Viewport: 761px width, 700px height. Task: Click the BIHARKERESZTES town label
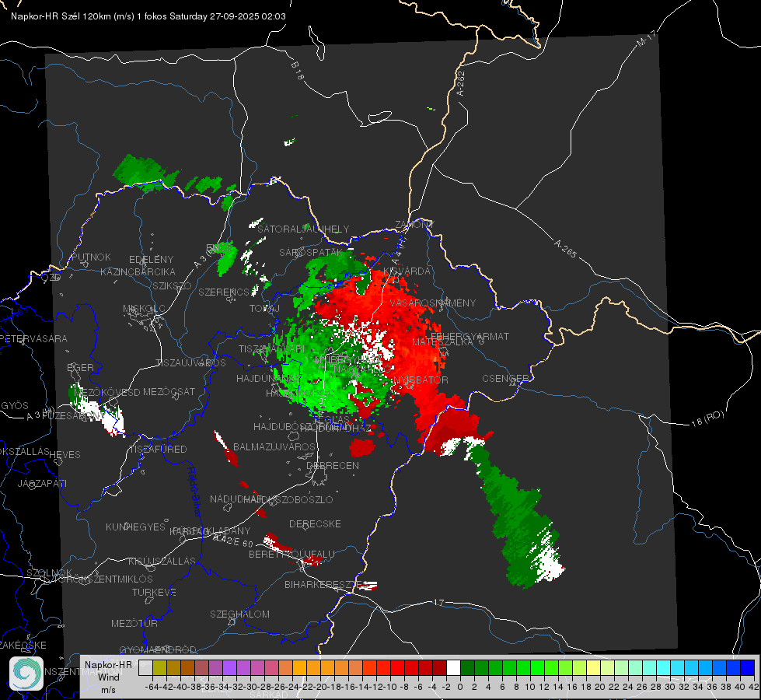tap(326, 584)
